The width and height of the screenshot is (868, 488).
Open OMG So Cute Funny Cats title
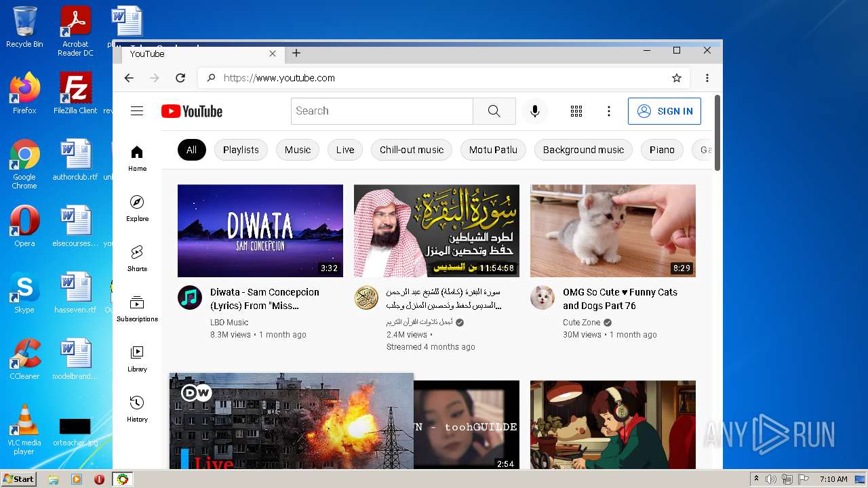pyautogui.click(x=620, y=299)
